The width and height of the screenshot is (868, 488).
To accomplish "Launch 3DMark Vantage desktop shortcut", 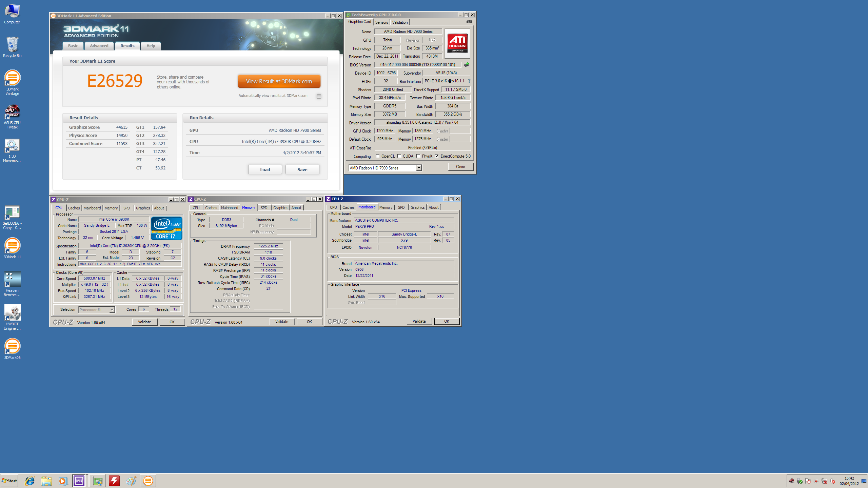I will coord(12,82).
